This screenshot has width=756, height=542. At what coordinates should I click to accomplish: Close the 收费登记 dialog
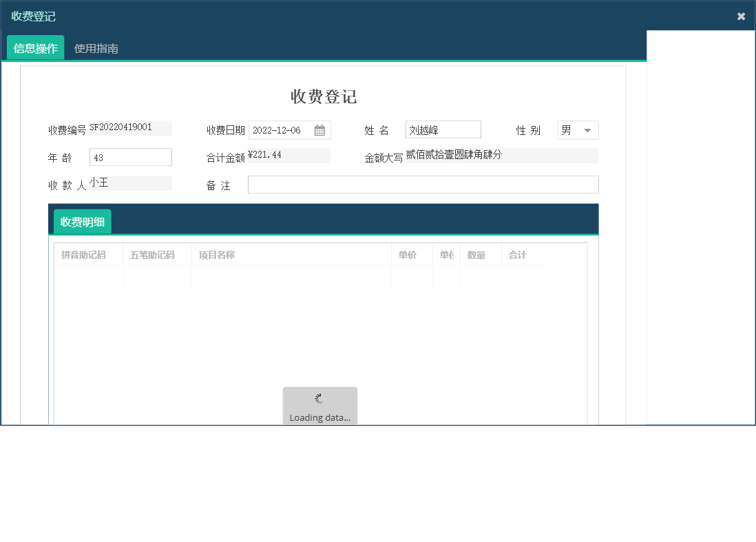[741, 15]
